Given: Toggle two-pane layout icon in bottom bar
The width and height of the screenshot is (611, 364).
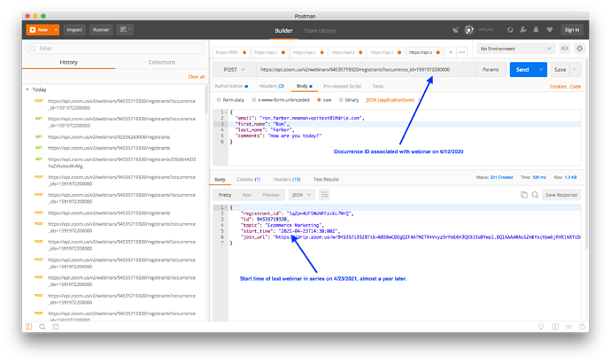Looking at the screenshot, I should click(x=555, y=327).
